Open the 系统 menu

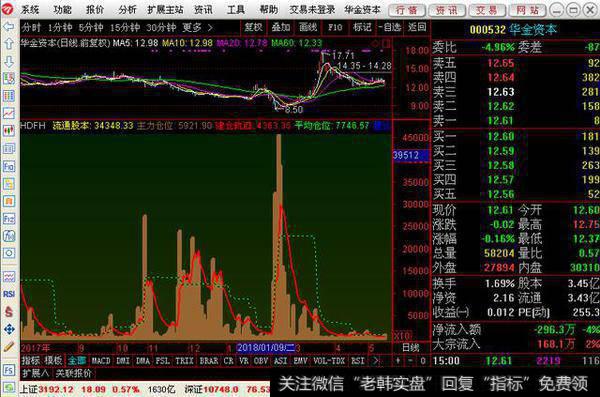click(30, 10)
